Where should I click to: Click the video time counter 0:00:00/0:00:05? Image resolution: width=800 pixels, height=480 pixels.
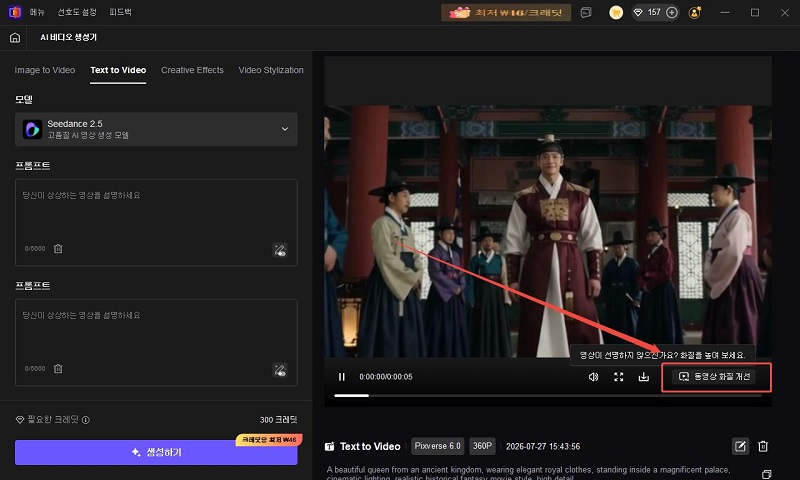point(386,377)
